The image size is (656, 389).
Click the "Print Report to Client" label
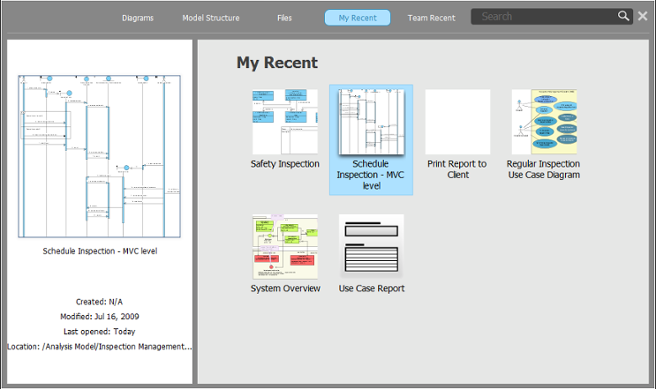pyautogui.click(x=457, y=169)
